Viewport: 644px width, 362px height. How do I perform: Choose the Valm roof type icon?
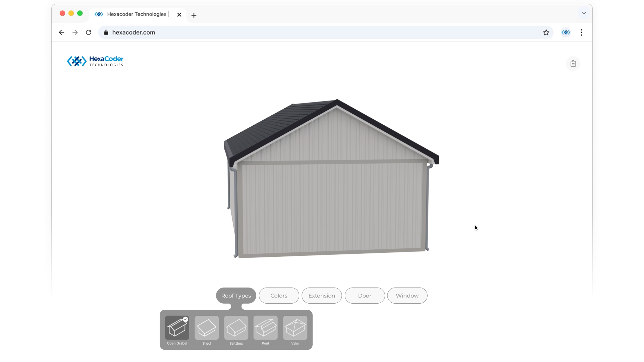click(x=295, y=328)
